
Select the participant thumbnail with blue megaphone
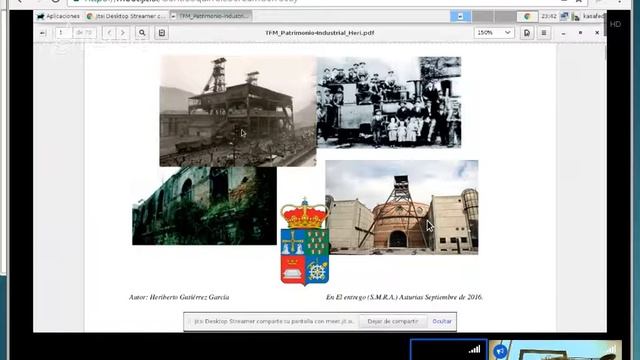(x=555, y=350)
